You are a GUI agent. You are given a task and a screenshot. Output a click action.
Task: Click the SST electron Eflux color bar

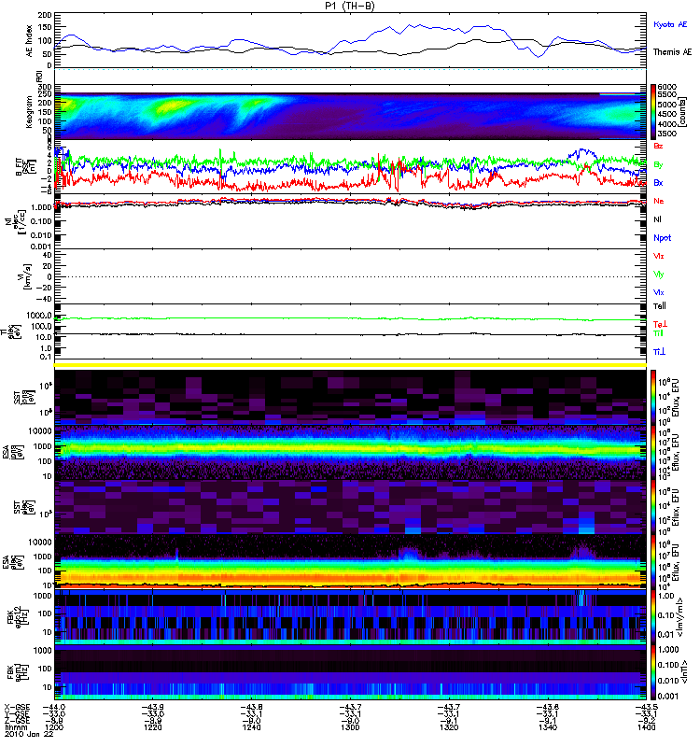pos(653,507)
